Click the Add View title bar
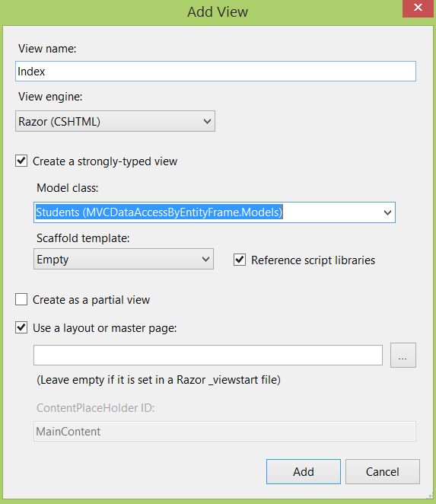 click(x=218, y=12)
